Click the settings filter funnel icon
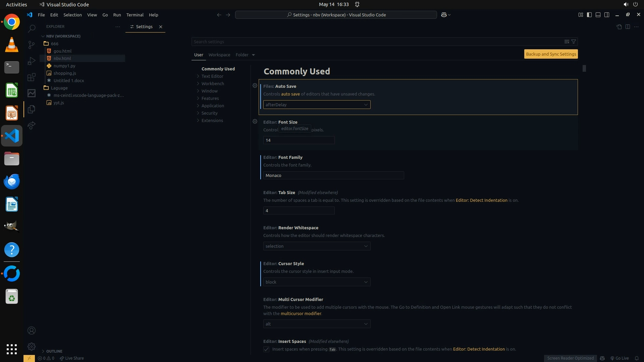The height and width of the screenshot is (362, 644). point(574,42)
